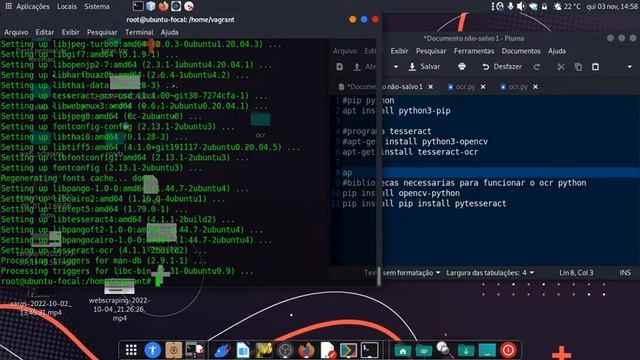Viewport: 640px width, 360px height.
Task: Click the weather 22 °C indicator
Action: (x=567, y=7)
